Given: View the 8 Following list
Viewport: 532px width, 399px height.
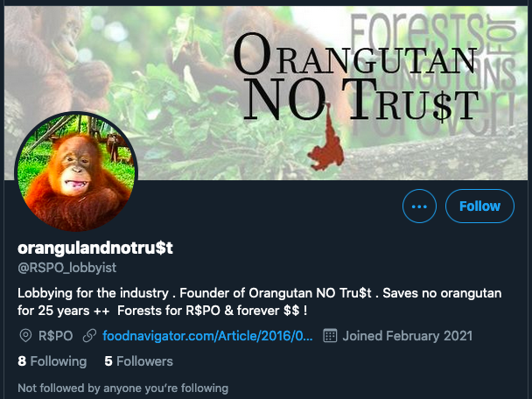Looking at the screenshot, I should [x=52, y=361].
